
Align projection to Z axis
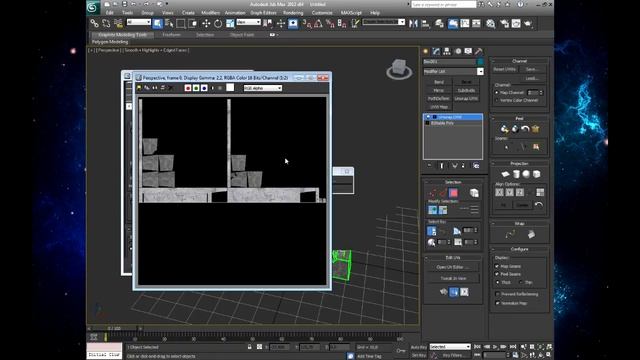(520, 192)
